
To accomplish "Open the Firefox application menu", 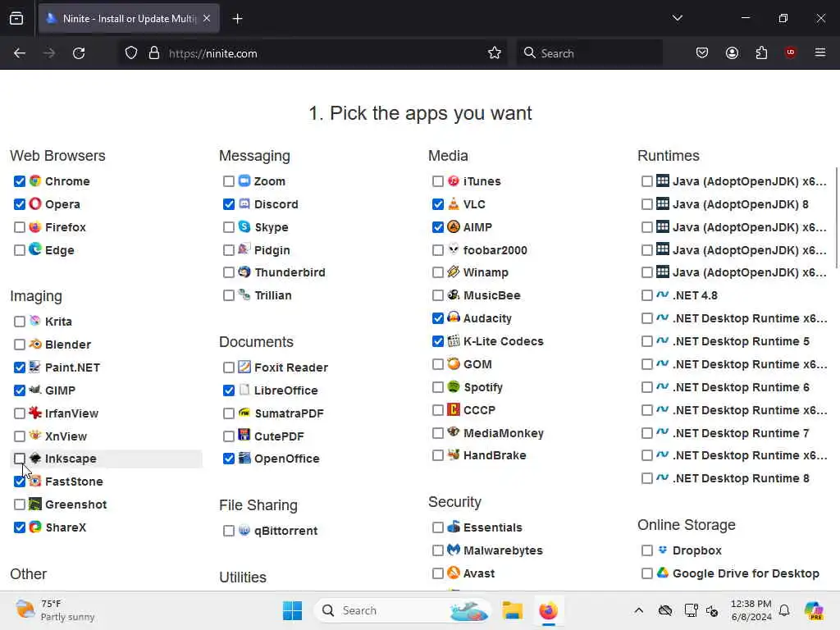I will coord(820,52).
